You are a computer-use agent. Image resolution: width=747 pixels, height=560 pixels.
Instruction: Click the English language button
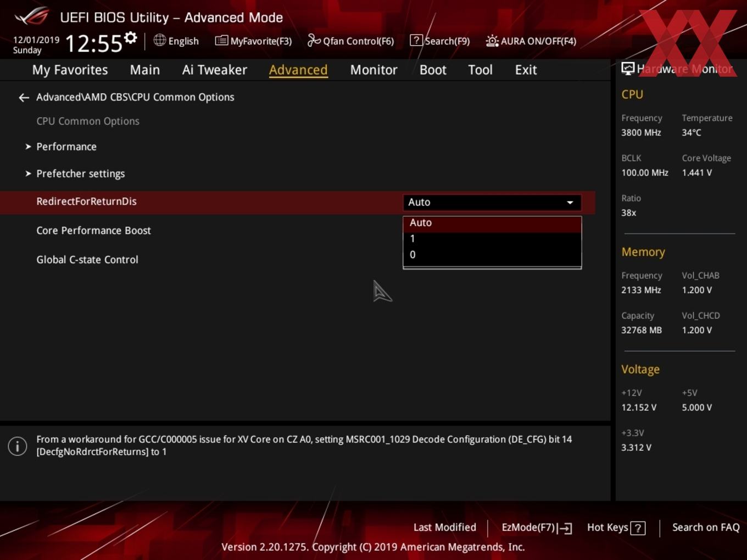click(176, 41)
